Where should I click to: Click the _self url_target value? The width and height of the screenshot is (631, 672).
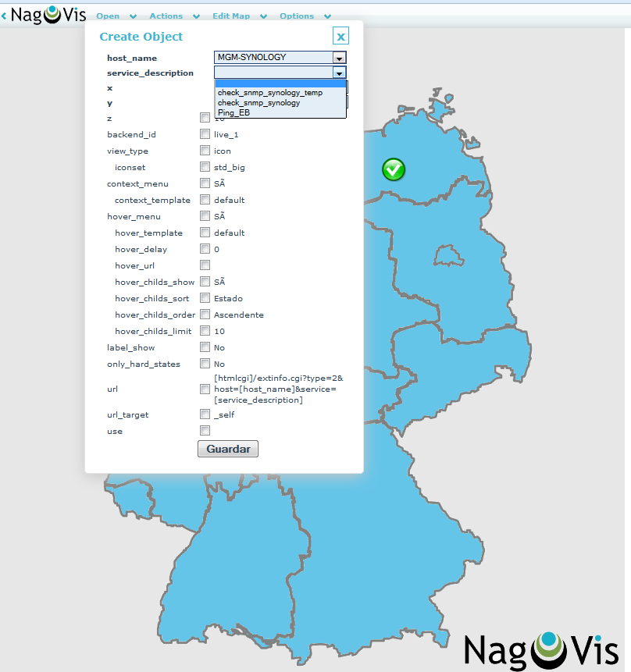pos(224,415)
